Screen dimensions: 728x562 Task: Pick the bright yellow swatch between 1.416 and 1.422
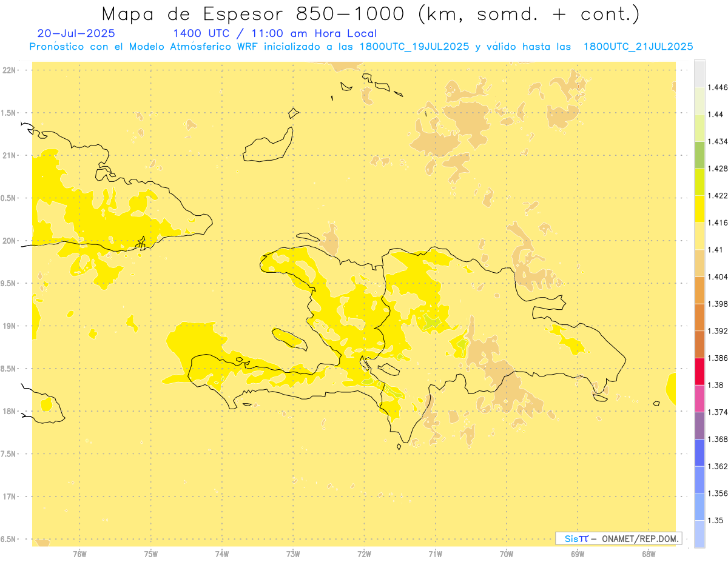[x=699, y=209]
